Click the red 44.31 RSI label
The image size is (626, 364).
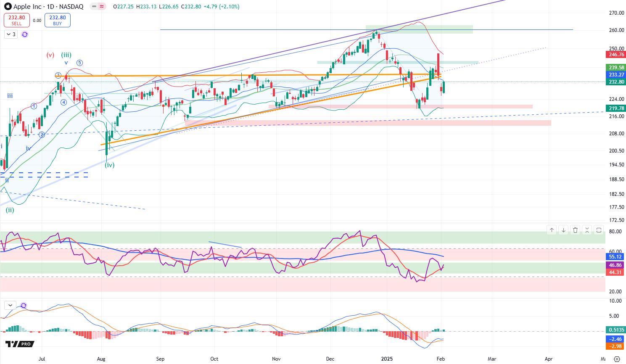pyautogui.click(x=615, y=272)
